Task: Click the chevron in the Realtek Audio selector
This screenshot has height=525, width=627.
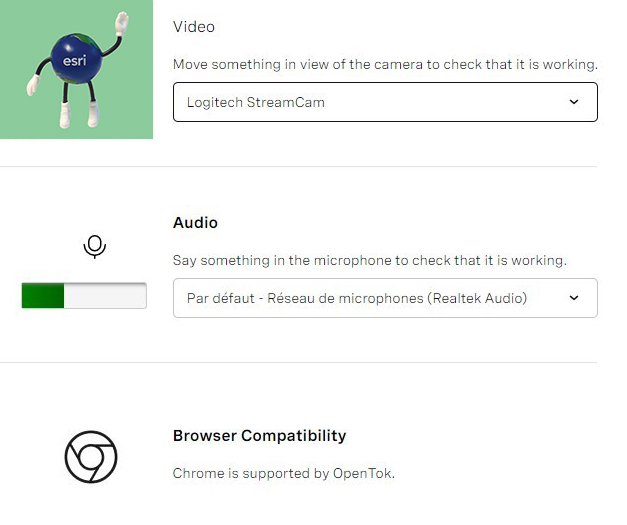Action: 573,298
